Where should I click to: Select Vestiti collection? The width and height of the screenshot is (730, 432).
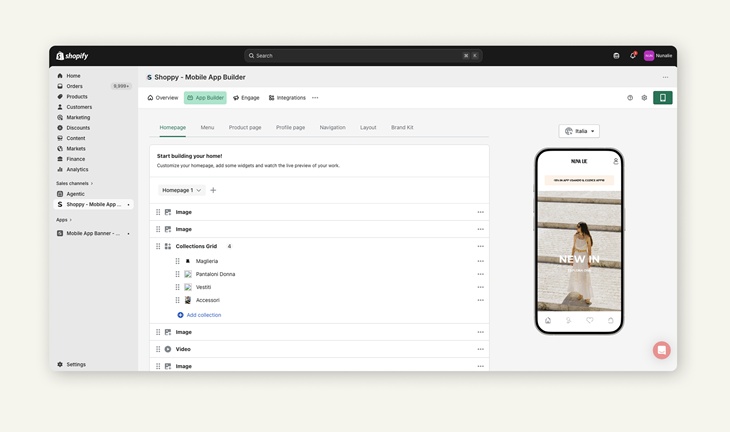pyautogui.click(x=203, y=287)
